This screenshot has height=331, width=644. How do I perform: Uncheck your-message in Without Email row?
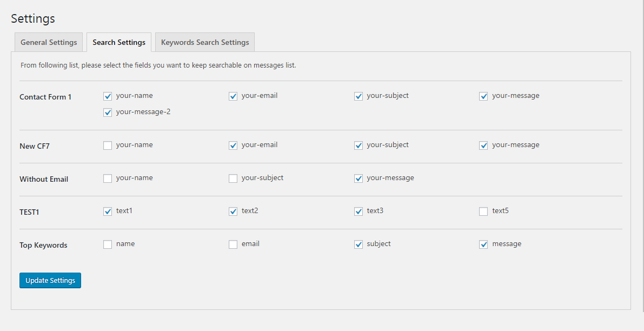pos(358,178)
